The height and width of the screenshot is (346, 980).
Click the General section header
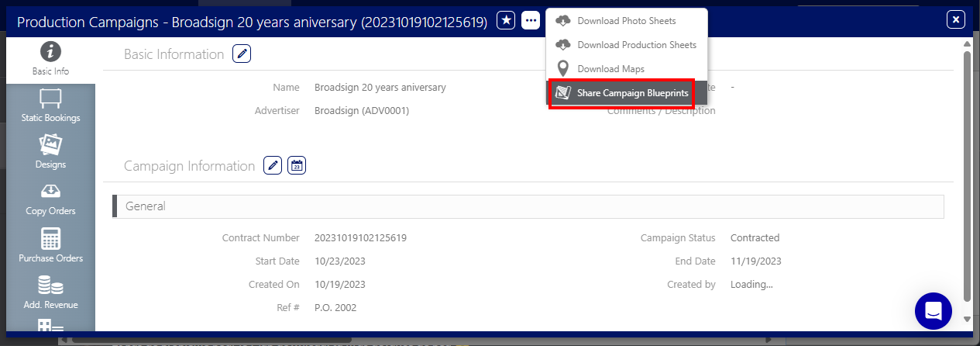point(528,206)
